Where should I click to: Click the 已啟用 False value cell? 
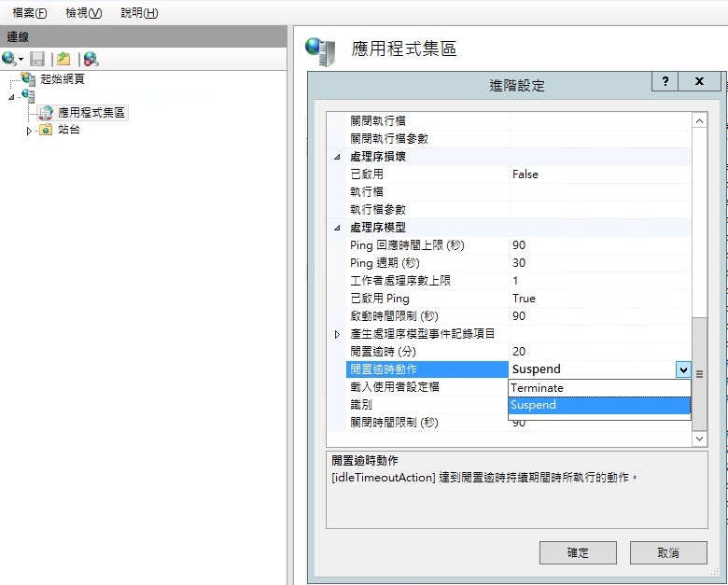click(600, 174)
